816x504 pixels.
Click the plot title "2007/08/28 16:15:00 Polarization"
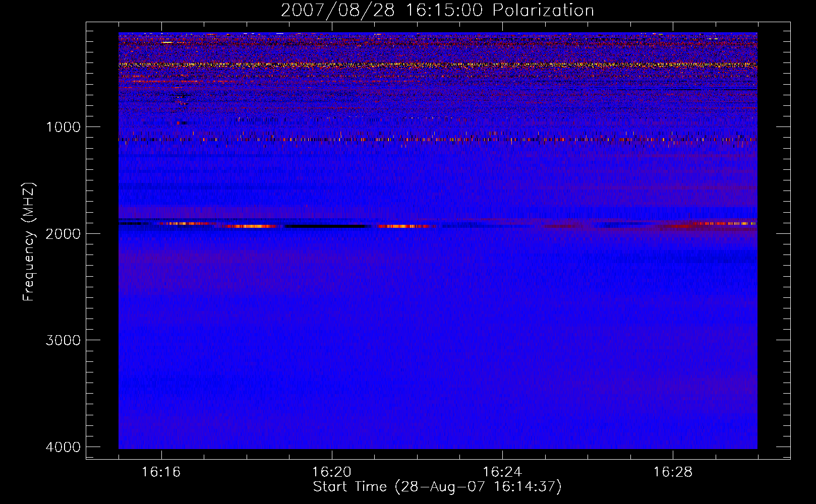click(437, 11)
